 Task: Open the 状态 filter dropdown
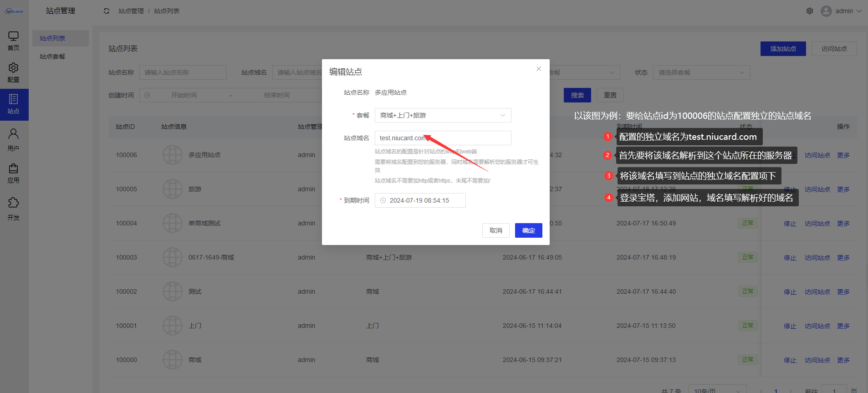tap(701, 72)
